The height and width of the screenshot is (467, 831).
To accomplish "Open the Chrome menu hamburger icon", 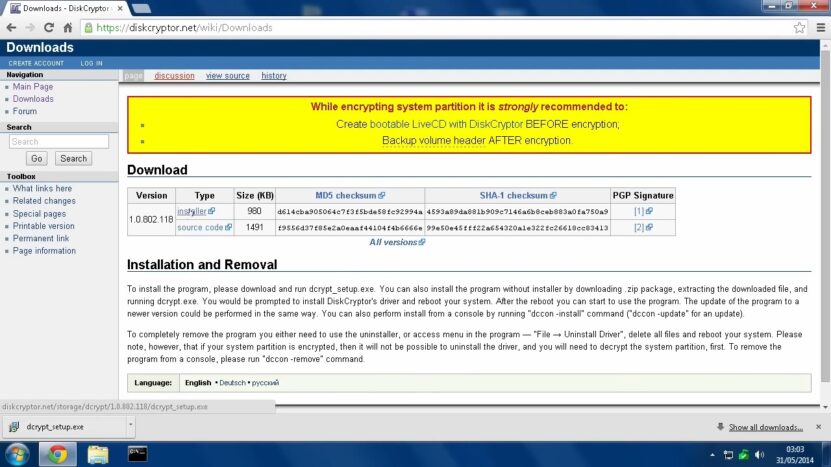I will click(x=820, y=28).
